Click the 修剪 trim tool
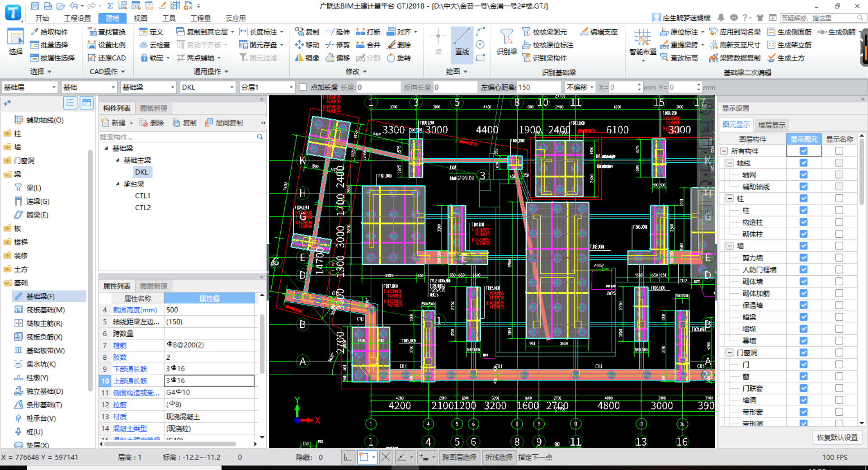Image resolution: width=868 pixels, height=470 pixels. [x=338, y=45]
